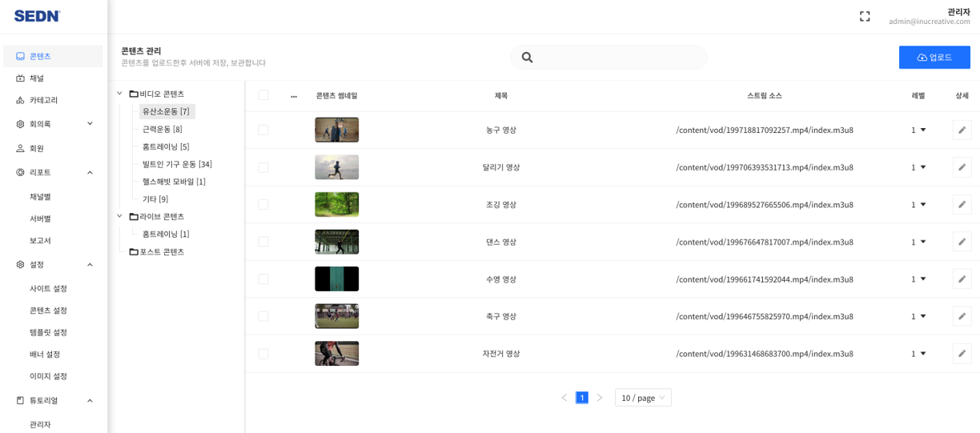Go to 배너 설정
This screenshot has height=433, width=980.
tap(45, 354)
